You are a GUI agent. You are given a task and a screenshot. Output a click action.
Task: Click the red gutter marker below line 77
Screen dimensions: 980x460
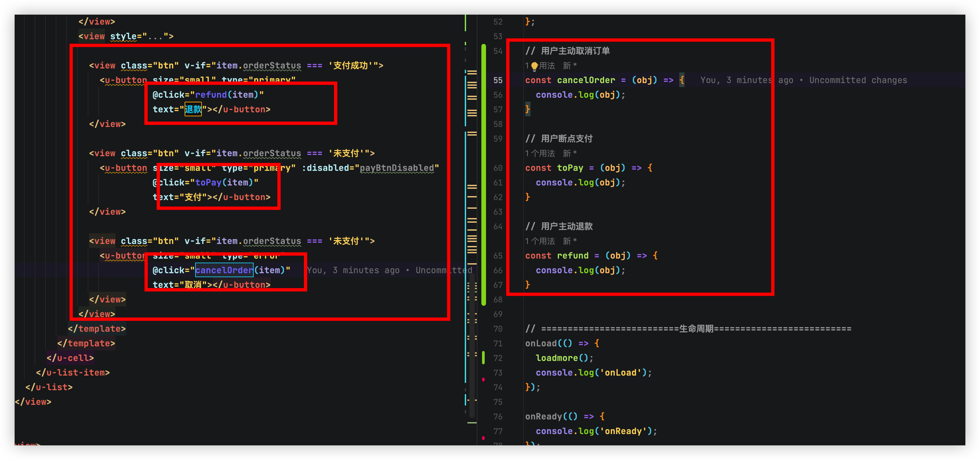(483, 438)
